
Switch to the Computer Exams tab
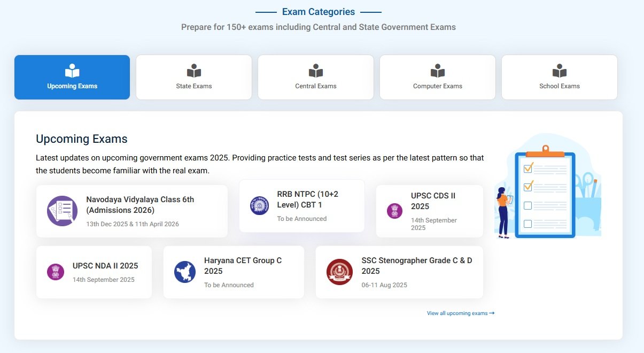[438, 77]
